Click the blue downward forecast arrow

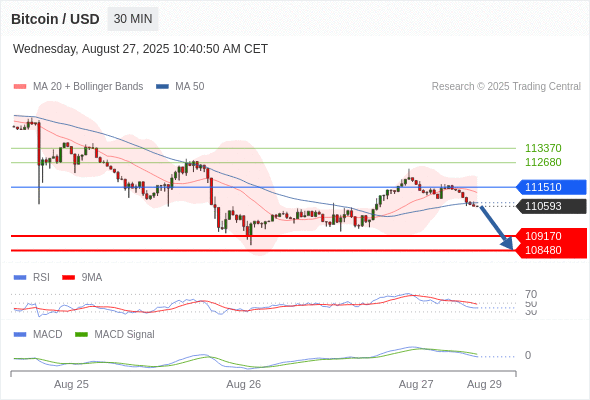(496, 227)
